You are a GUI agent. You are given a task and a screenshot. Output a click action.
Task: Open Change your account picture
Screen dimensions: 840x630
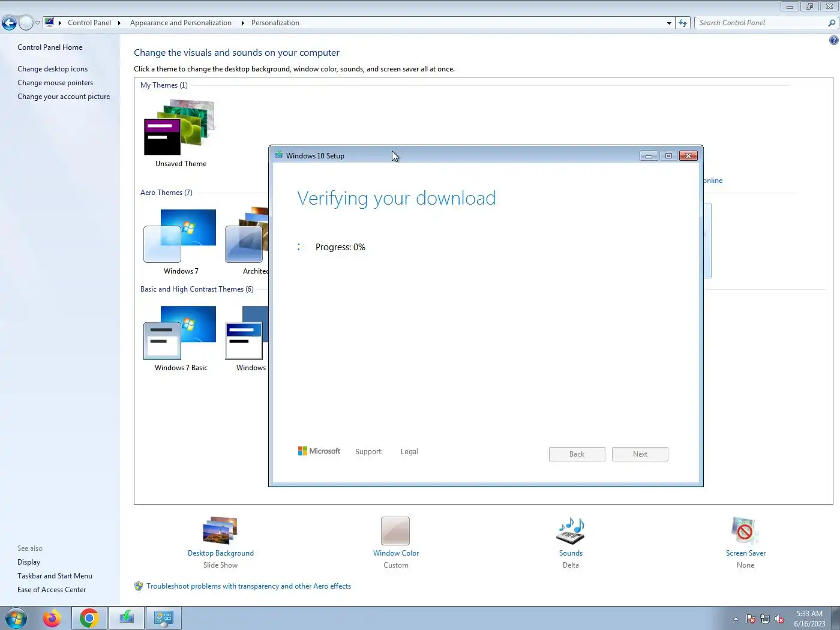pyautogui.click(x=64, y=97)
